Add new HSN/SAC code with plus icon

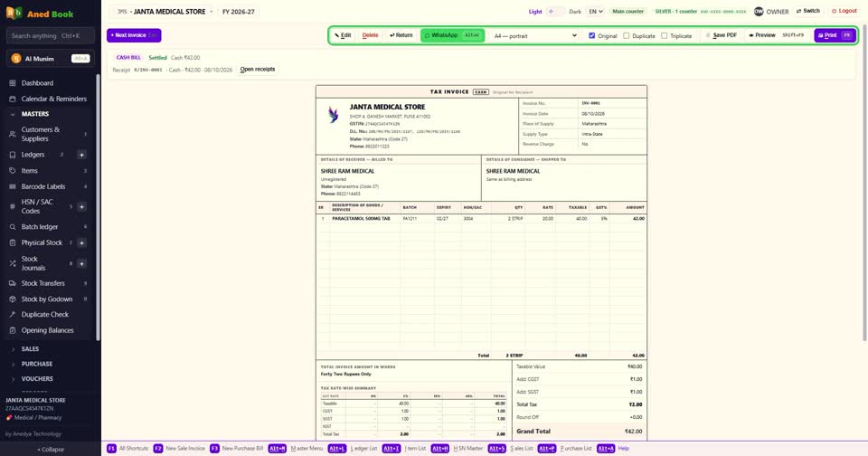81,206
